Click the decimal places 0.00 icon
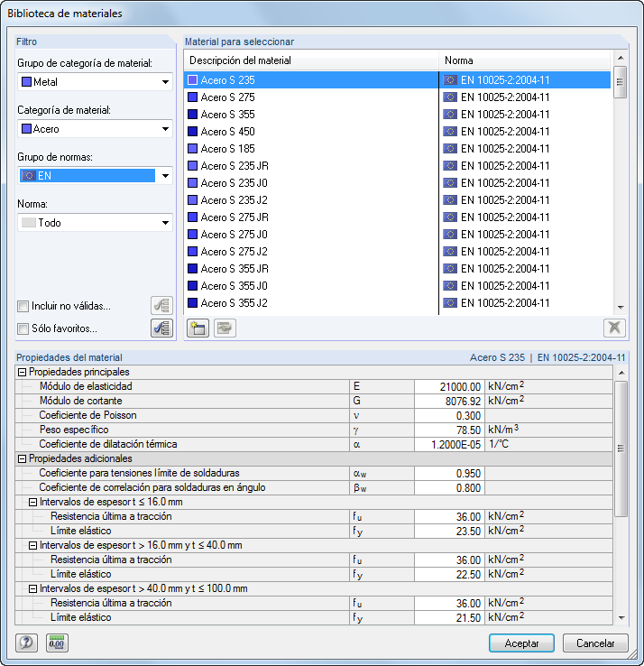Viewport: 644px width, 666px height. pyautogui.click(x=57, y=643)
